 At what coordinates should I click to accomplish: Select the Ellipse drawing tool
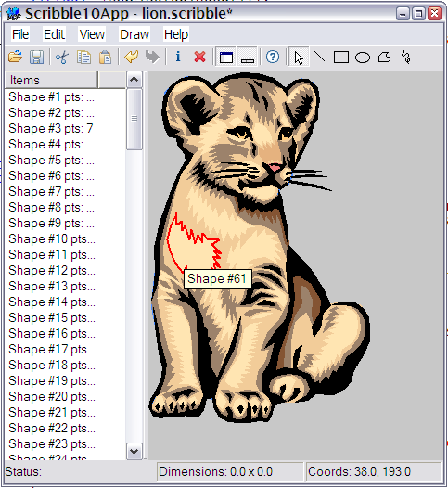click(363, 58)
